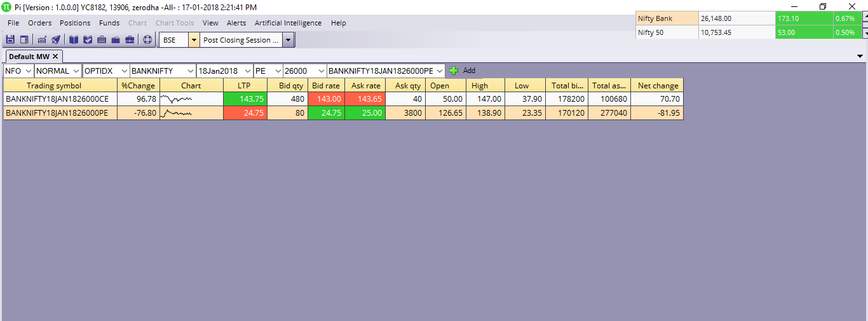Click the Net change value -81.95

point(657,113)
